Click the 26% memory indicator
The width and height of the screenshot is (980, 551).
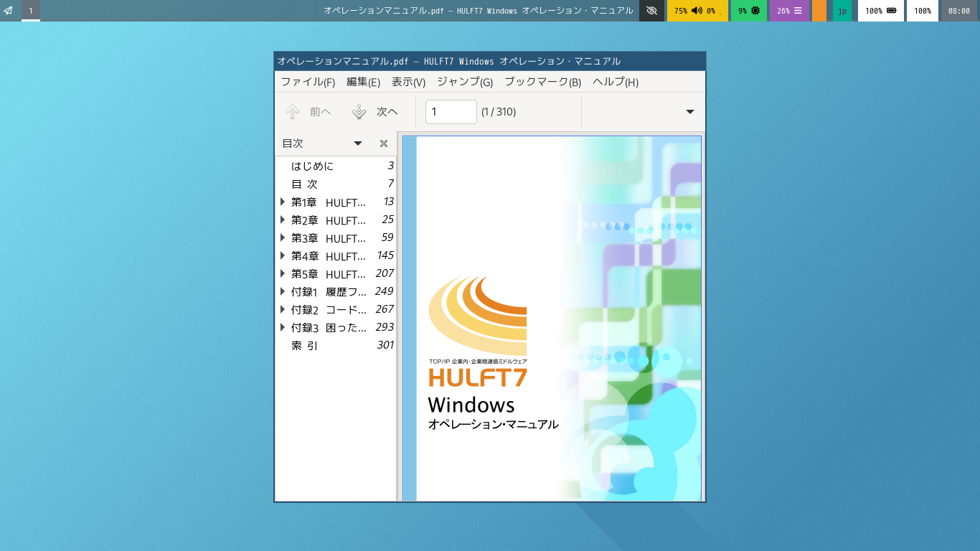click(x=789, y=11)
